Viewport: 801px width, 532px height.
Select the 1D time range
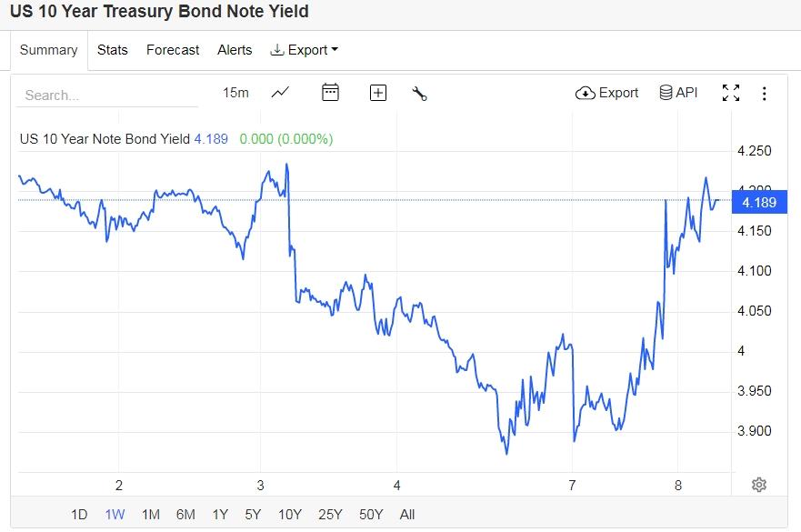(x=79, y=515)
